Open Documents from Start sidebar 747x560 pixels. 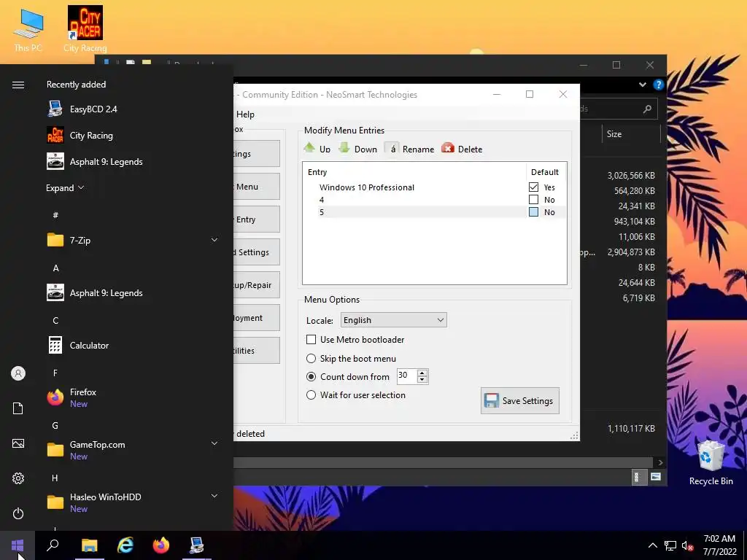(18, 408)
